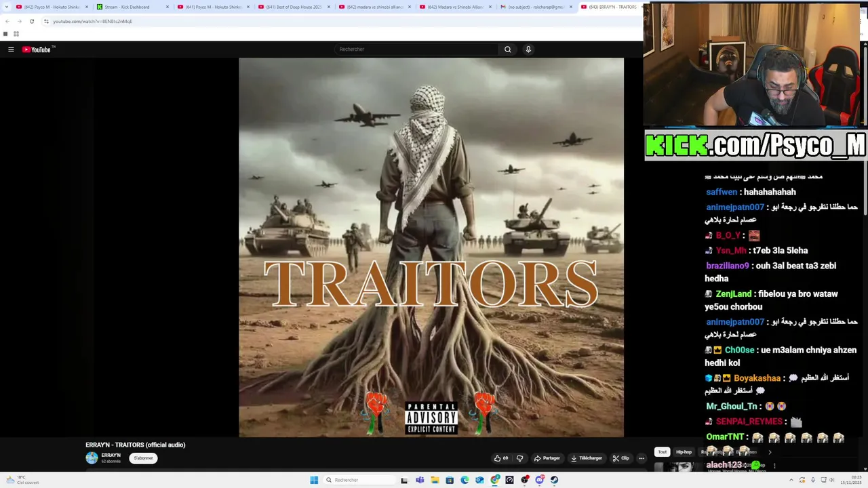Click chat username Ch00se
The image size is (868, 488).
click(739, 350)
